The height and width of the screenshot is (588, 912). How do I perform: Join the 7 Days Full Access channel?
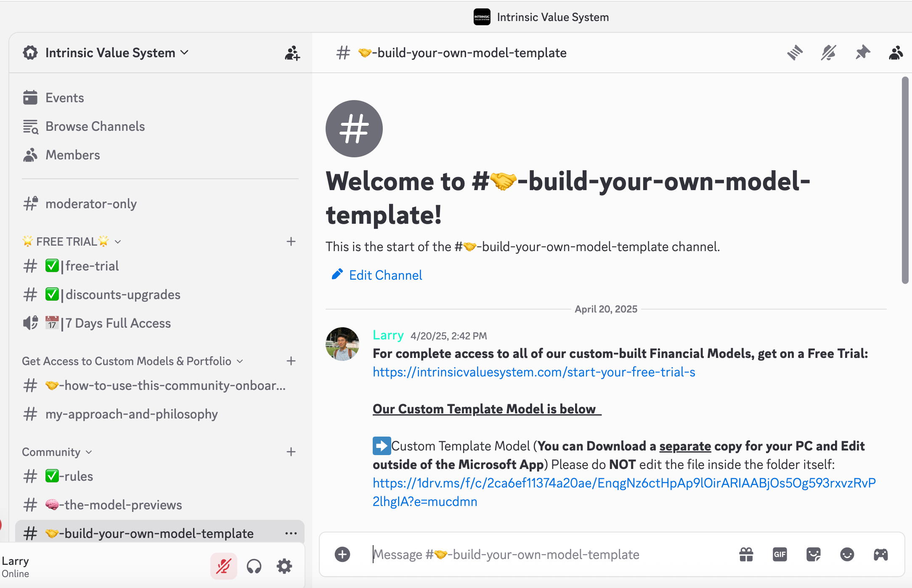point(160,323)
